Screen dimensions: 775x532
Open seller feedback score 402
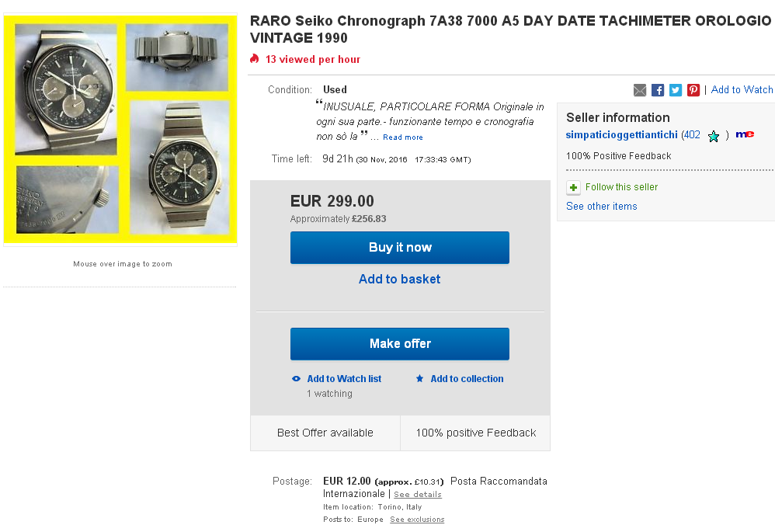tap(691, 135)
